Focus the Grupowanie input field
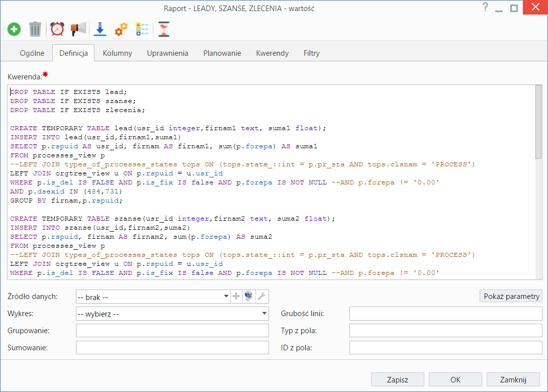Image resolution: width=548 pixels, height=392 pixels. click(172, 331)
